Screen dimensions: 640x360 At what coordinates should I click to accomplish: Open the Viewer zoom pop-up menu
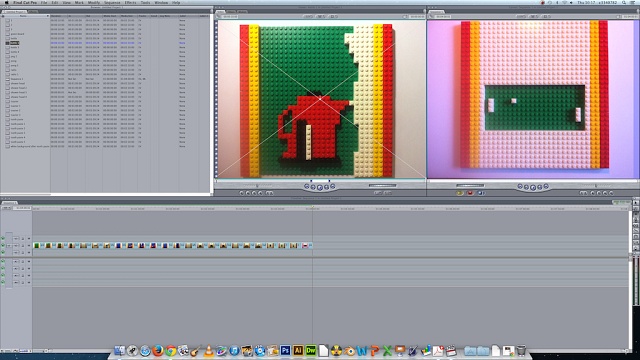(309, 16)
